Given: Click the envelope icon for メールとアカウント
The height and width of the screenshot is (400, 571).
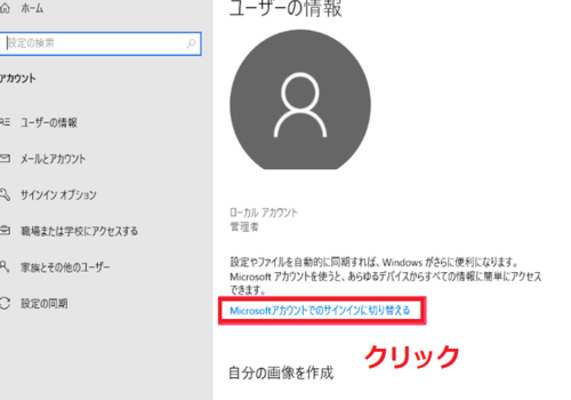Looking at the screenshot, I should tap(5, 158).
